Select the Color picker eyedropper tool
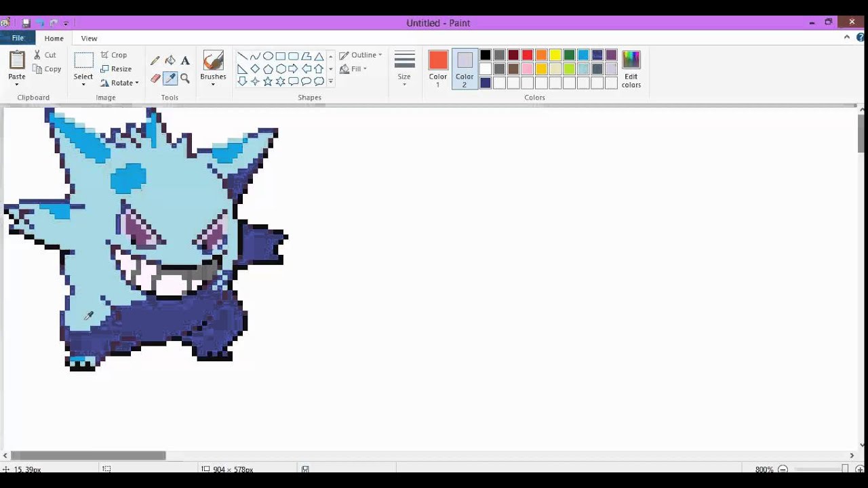 click(x=170, y=79)
